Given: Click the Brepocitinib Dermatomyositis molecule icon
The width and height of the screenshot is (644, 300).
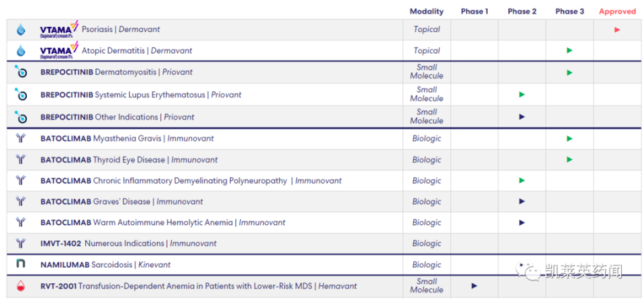Looking at the screenshot, I should [21, 72].
